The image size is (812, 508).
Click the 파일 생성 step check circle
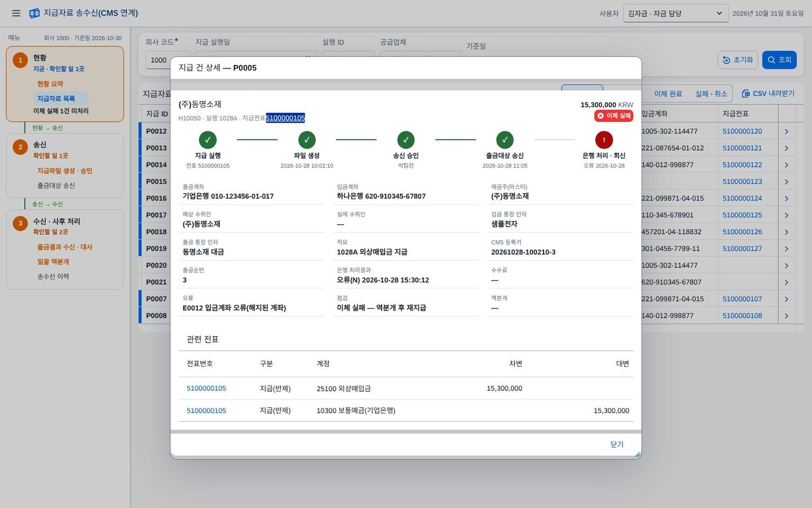point(307,139)
